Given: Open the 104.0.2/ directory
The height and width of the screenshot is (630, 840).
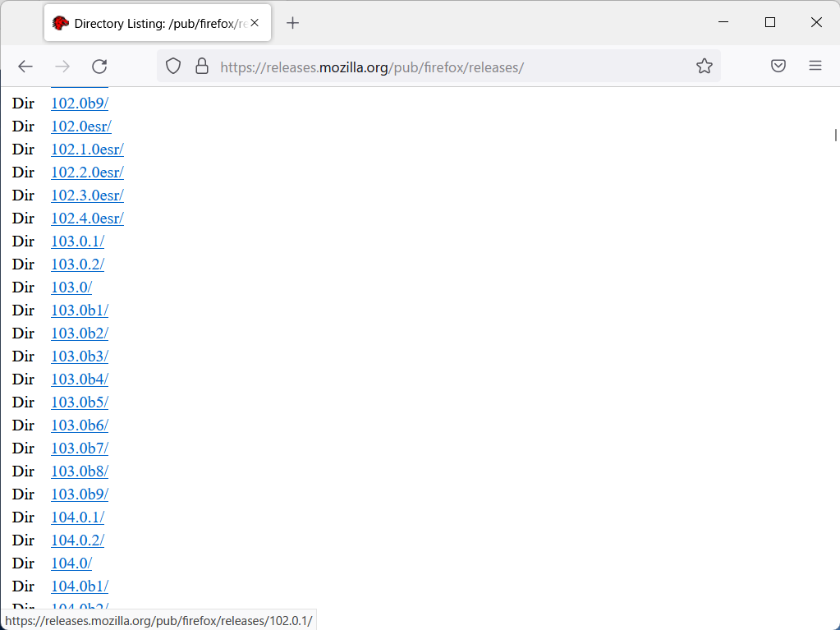Looking at the screenshot, I should click(78, 540).
